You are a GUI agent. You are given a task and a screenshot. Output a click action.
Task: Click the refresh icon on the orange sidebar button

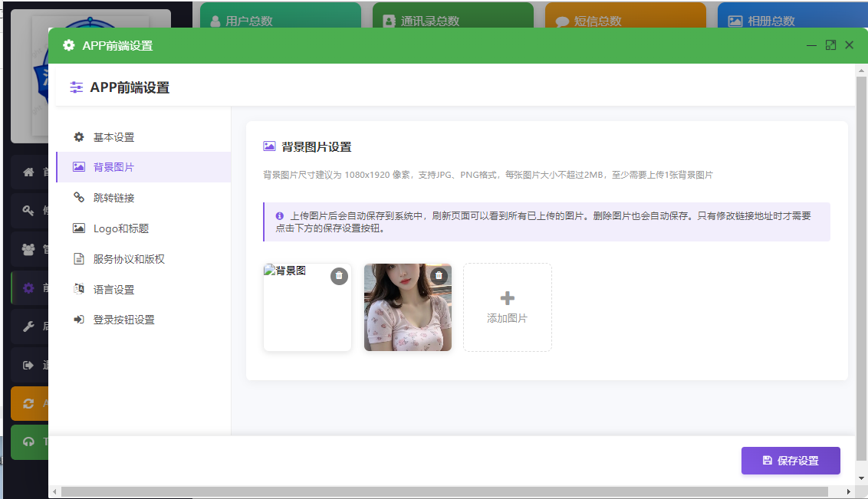pyautogui.click(x=28, y=403)
